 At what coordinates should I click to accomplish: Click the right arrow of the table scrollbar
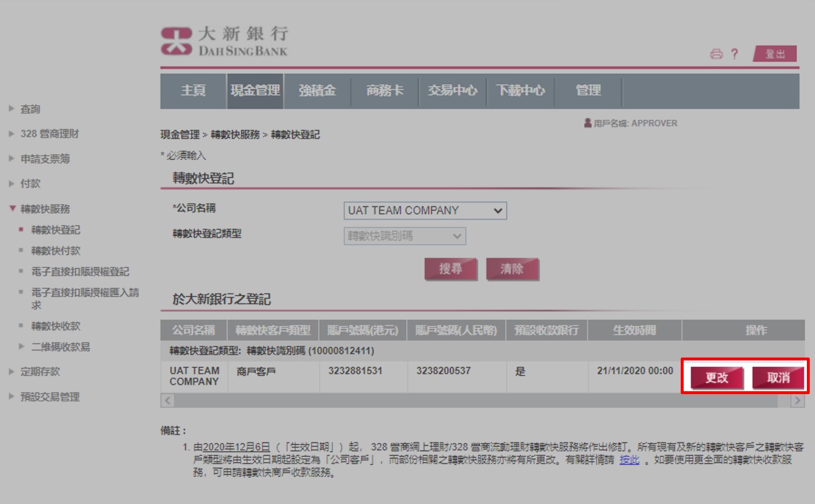coord(797,400)
